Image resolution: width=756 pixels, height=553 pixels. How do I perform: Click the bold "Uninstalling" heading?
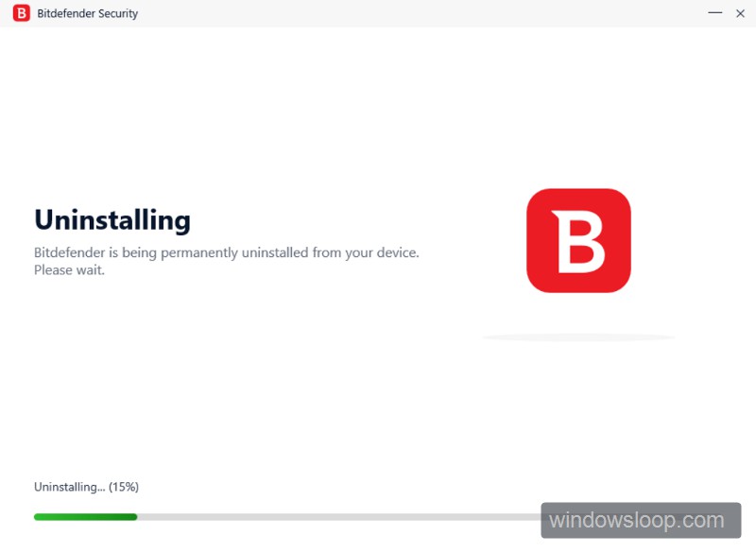click(112, 220)
